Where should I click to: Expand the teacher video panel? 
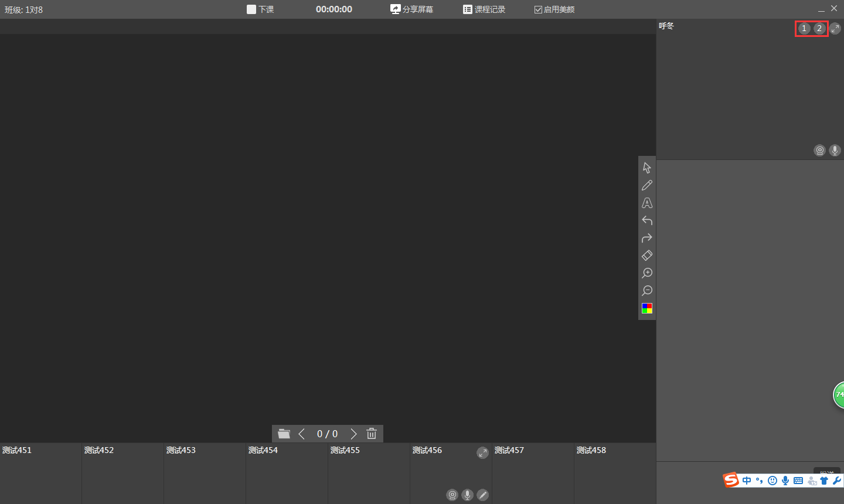coord(835,28)
